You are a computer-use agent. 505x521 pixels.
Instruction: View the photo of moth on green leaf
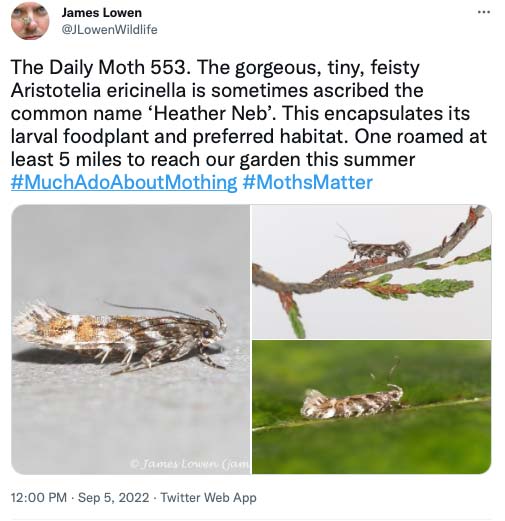[x=371, y=407]
